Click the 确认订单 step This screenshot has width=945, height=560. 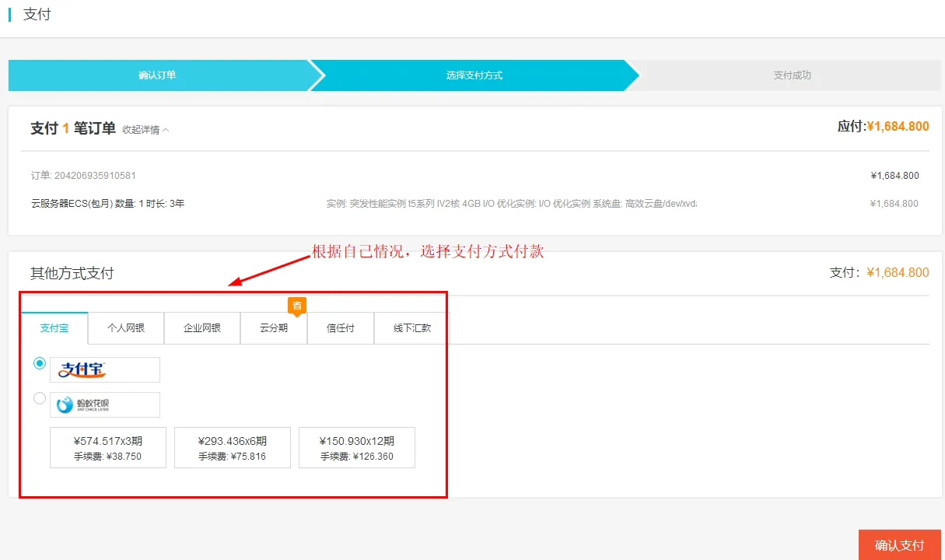157,75
